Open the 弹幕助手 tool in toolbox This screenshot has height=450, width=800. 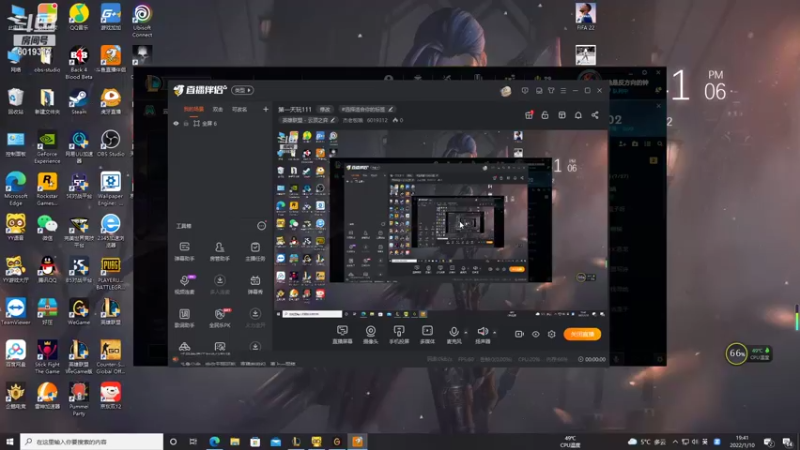184,252
